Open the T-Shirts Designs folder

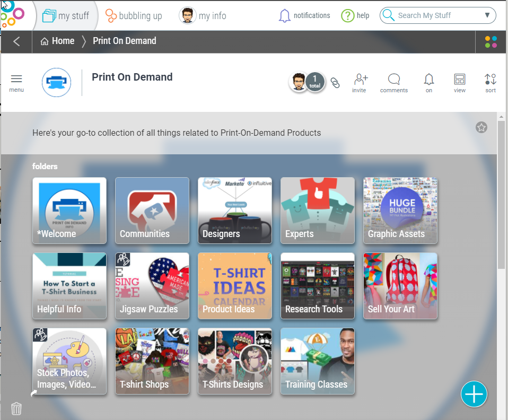click(235, 361)
